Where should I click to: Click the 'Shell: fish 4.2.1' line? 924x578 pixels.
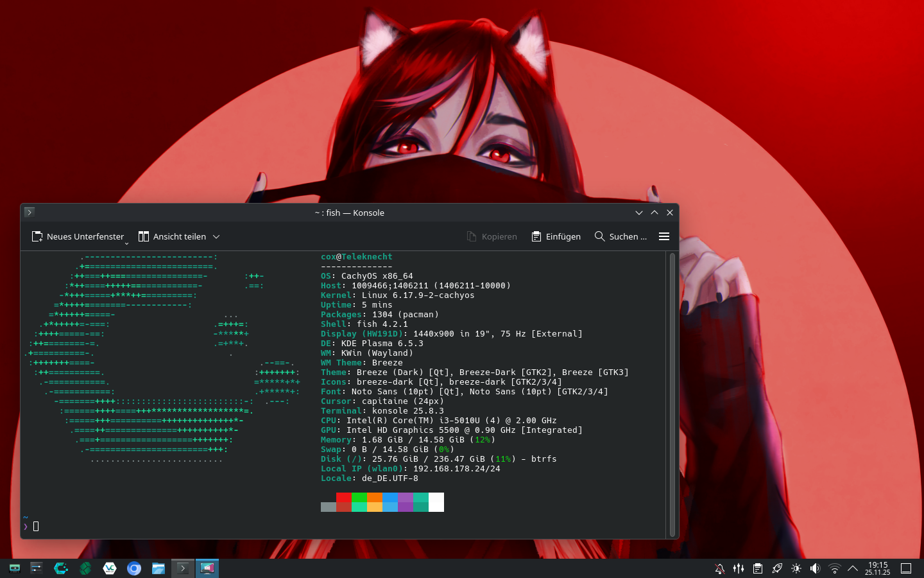coord(364,324)
